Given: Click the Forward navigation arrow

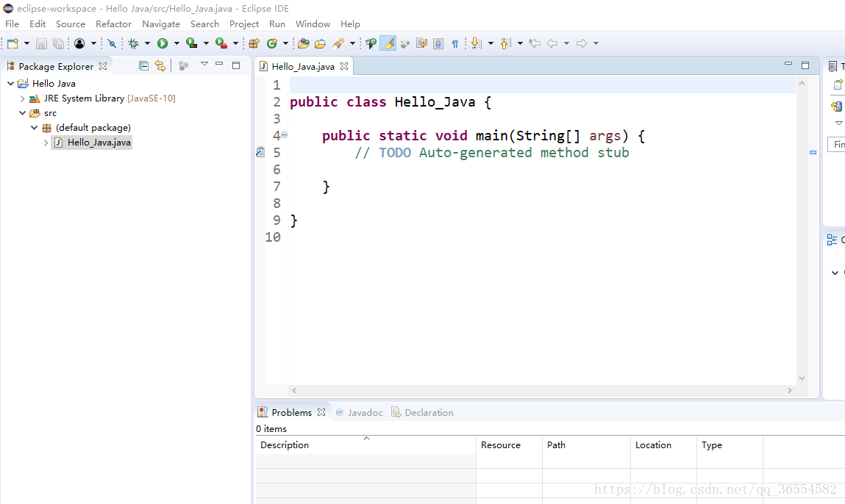Looking at the screenshot, I should click(x=582, y=43).
